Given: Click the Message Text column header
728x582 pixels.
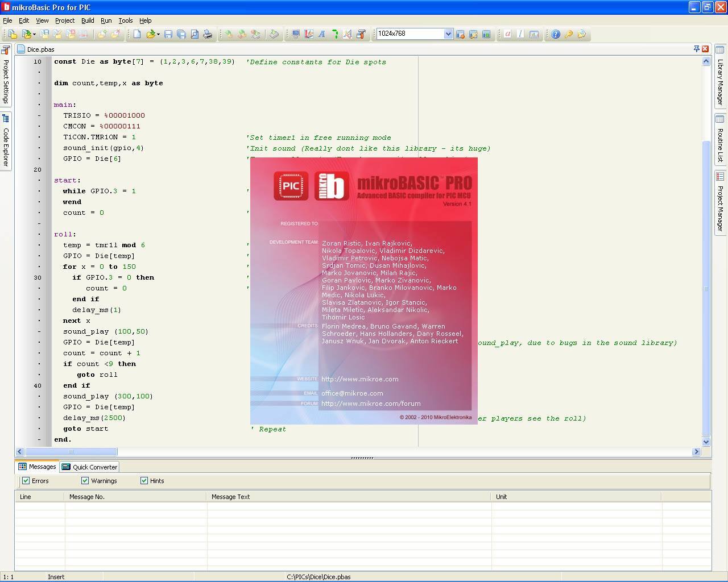Looking at the screenshot, I should click(x=349, y=497).
